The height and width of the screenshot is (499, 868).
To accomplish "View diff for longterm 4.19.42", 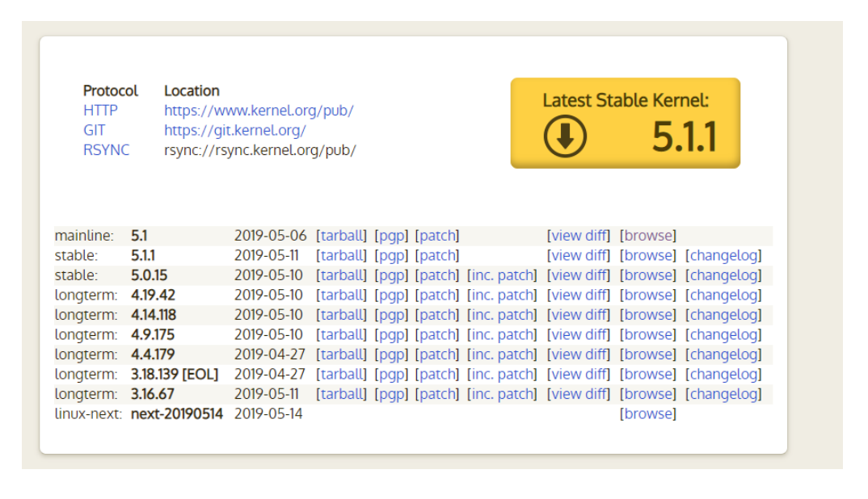I will tap(579, 296).
